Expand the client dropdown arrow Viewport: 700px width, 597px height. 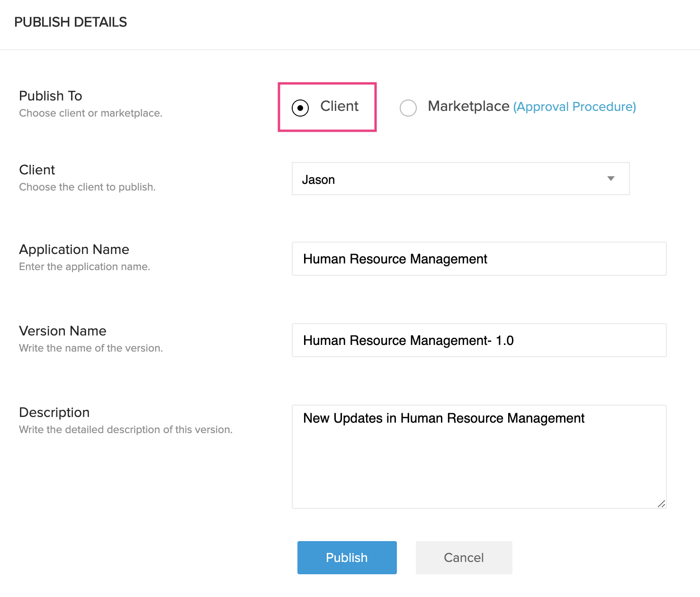click(610, 179)
